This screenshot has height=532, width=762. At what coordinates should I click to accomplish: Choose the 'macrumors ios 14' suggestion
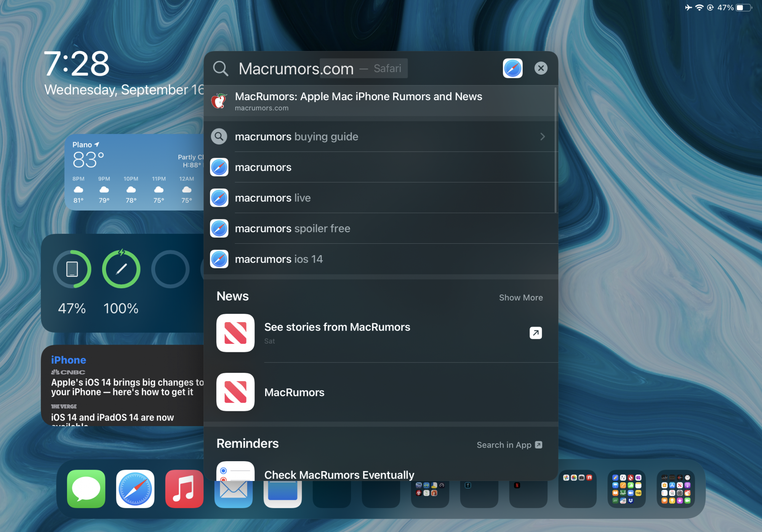[279, 259]
